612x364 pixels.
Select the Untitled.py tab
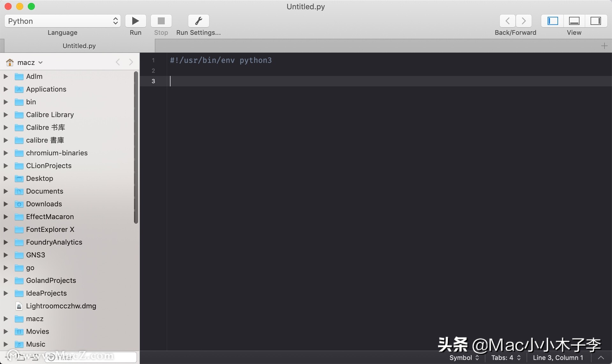click(x=79, y=46)
